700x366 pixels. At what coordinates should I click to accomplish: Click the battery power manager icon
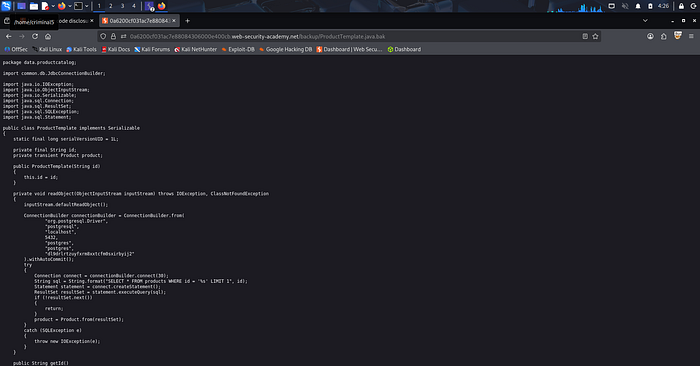point(650,6)
